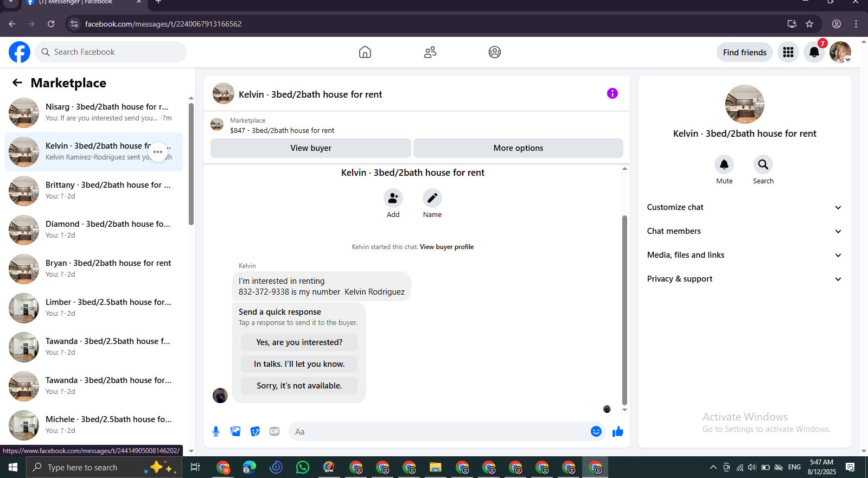Edit chat name with the Name pencil icon
This screenshot has height=478, width=868.
[x=432, y=198]
